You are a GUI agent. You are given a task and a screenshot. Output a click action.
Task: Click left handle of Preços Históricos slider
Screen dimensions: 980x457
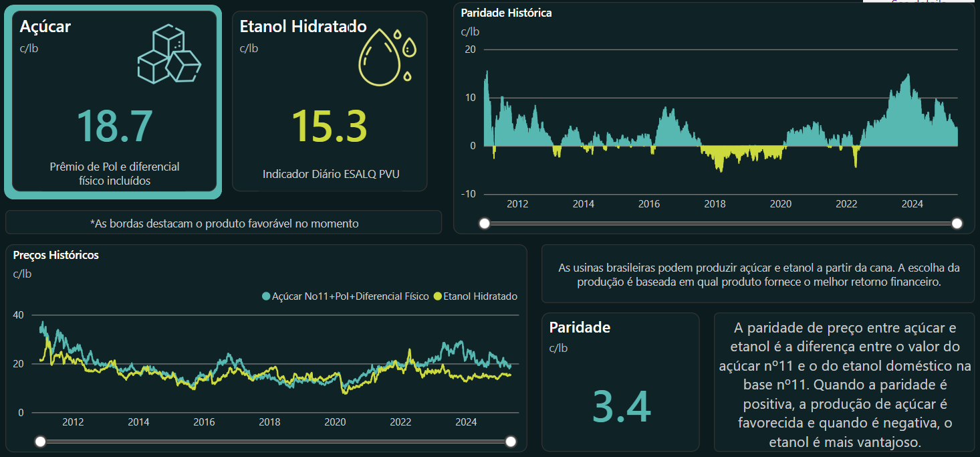click(41, 441)
